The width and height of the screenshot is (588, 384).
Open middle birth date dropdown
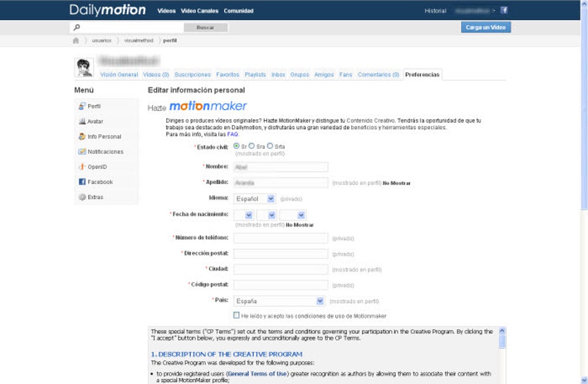[x=267, y=215]
